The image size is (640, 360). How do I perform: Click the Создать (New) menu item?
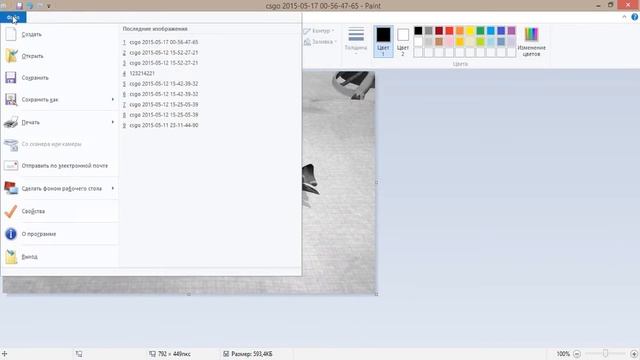point(60,34)
